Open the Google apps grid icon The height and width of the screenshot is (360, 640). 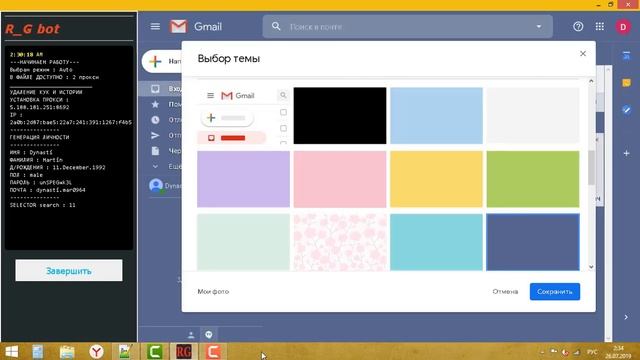600,27
